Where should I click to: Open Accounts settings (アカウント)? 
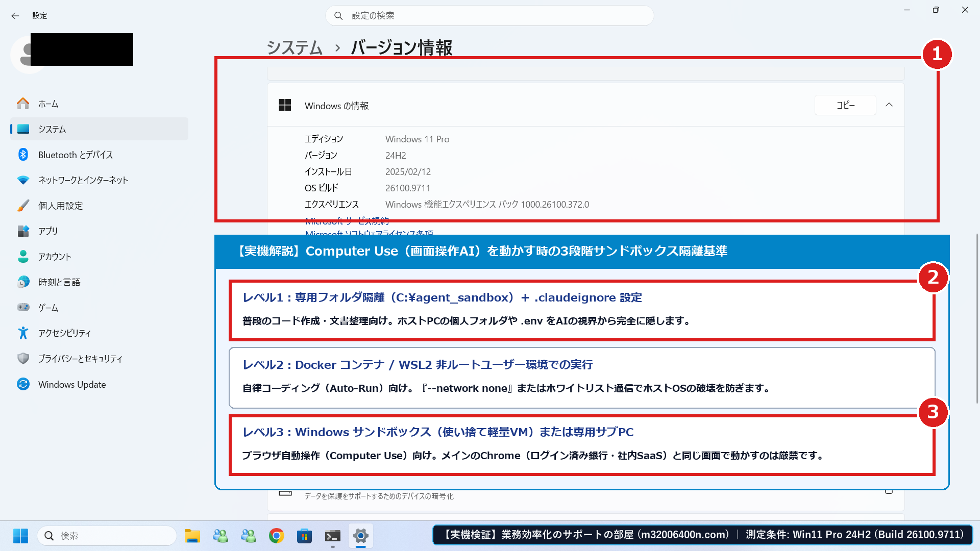pyautogui.click(x=99, y=257)
